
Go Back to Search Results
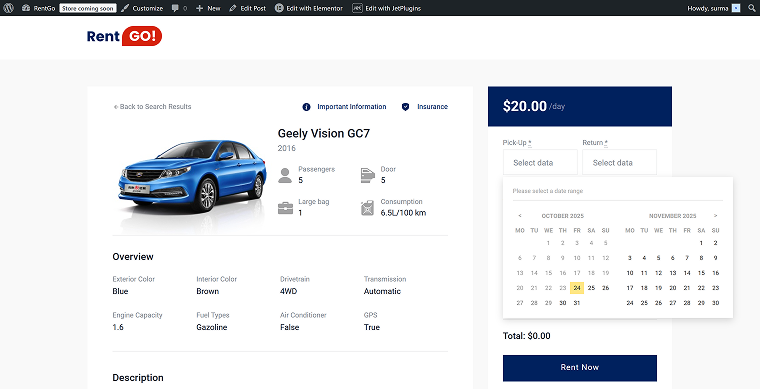(x=152, y=107)
